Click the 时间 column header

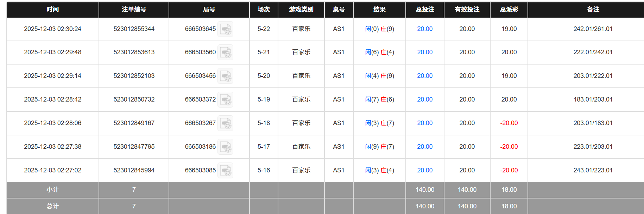coord(52,10)
